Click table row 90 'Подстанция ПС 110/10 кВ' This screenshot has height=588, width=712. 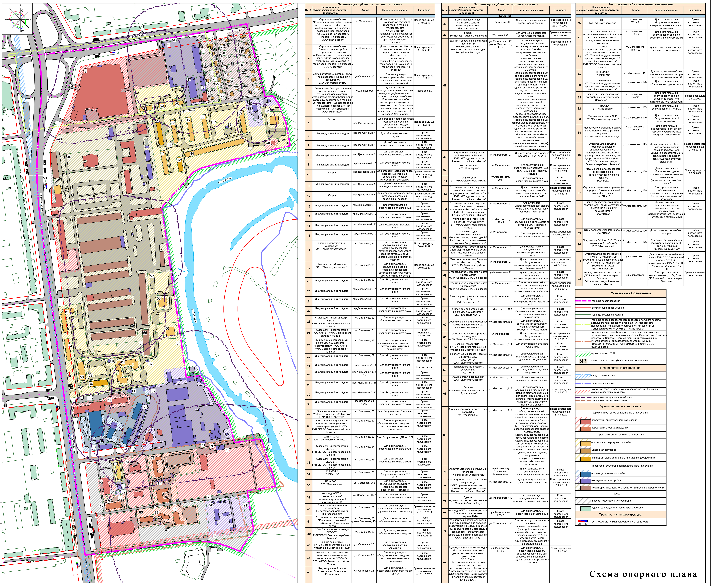[x=641, y=245]
